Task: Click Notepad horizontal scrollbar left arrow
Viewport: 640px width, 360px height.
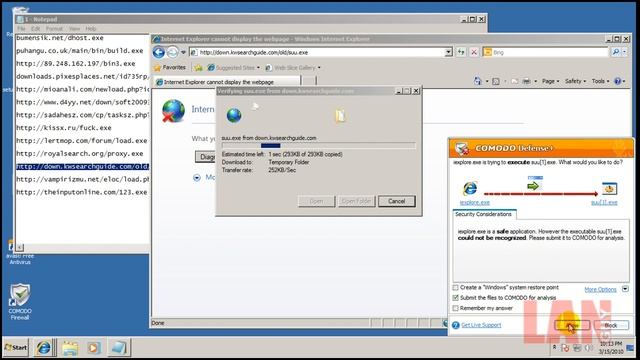Action: coord(20,247)
